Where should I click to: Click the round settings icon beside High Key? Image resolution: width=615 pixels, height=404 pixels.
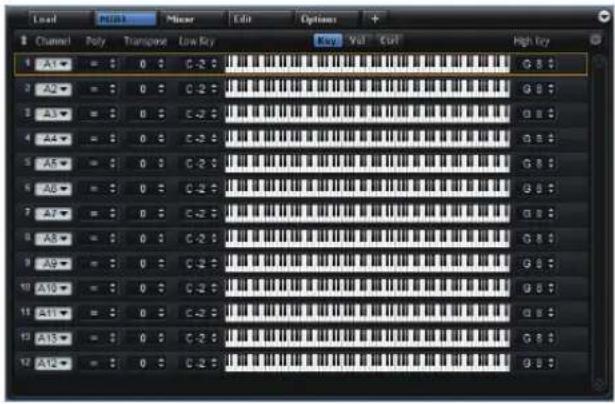click(x=595, y=39)
